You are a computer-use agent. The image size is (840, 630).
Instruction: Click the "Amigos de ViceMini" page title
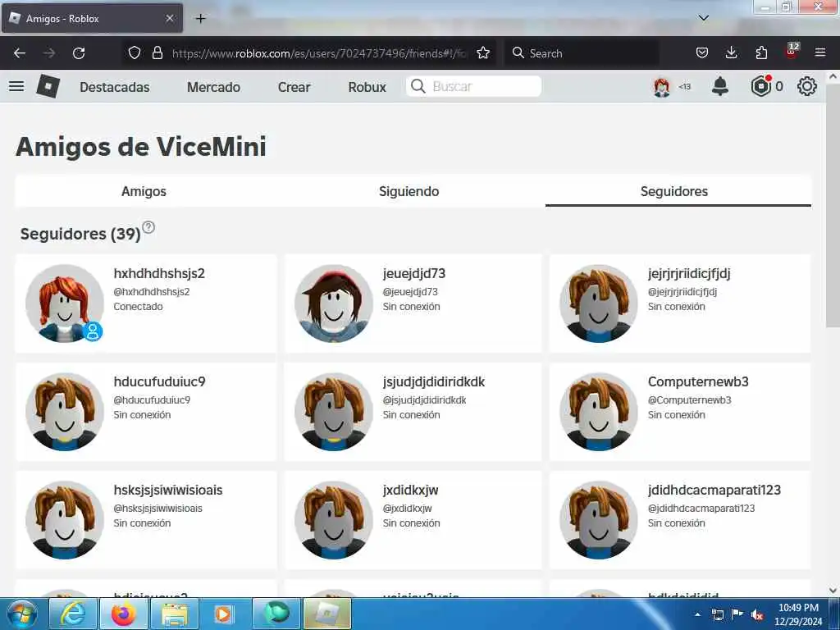coord(141,146)
